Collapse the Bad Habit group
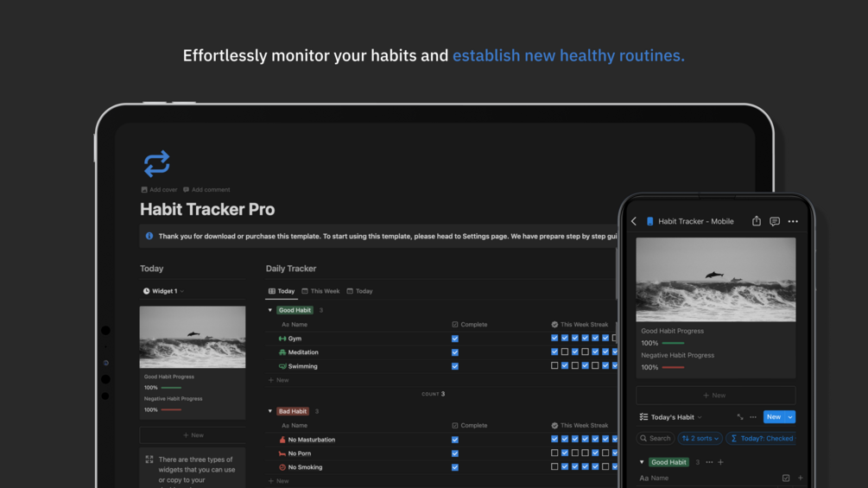 (x=270, y=411)
